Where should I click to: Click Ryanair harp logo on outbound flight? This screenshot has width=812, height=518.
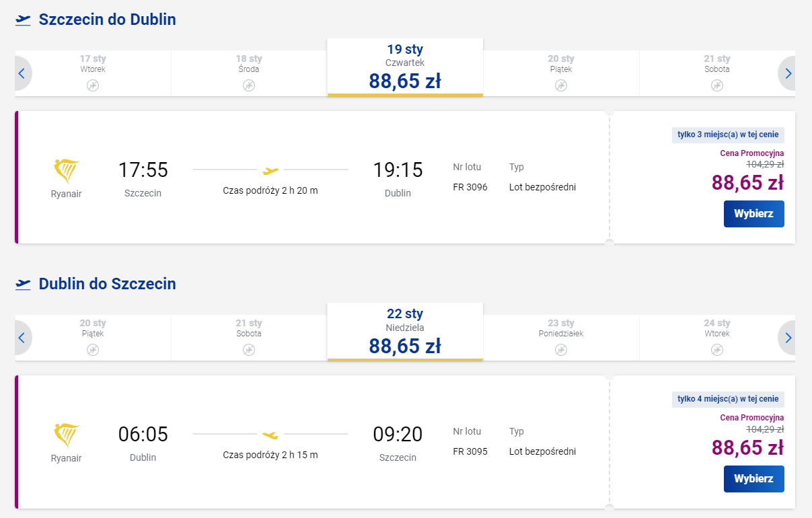click(66, 172)
